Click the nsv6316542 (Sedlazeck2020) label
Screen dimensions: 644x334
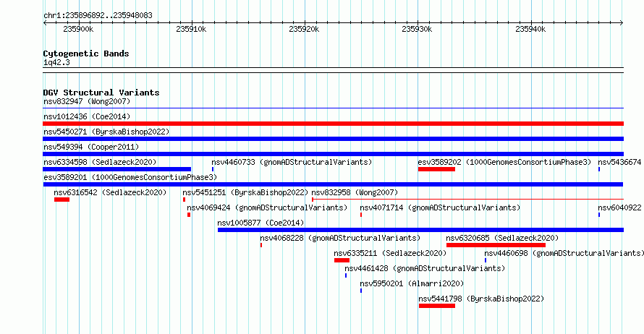coord(110,192)
